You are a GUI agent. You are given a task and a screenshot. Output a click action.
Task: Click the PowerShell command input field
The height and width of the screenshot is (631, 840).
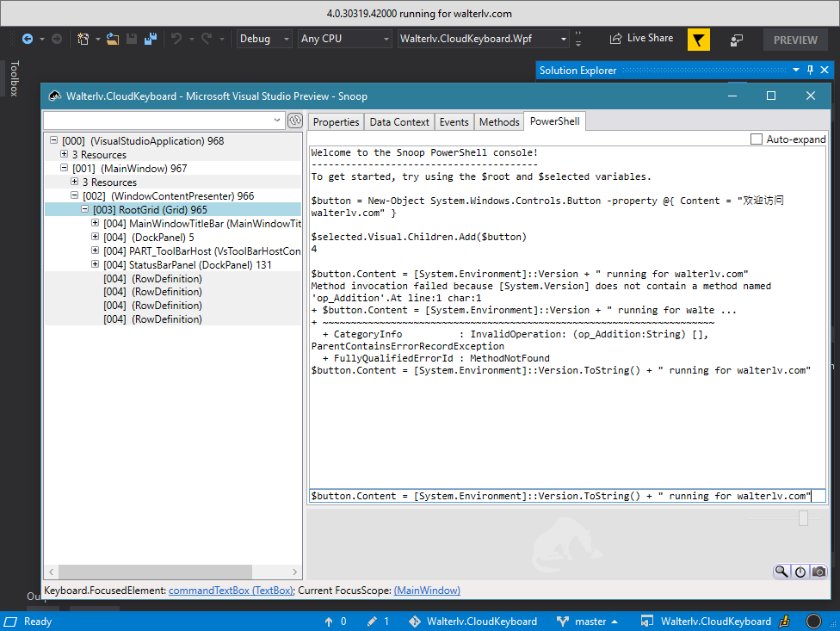coord(566,497)
